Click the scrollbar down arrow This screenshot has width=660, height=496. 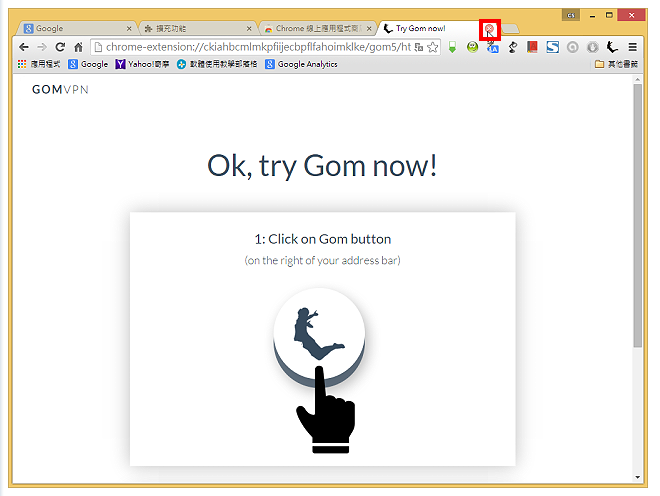[638, 477]
